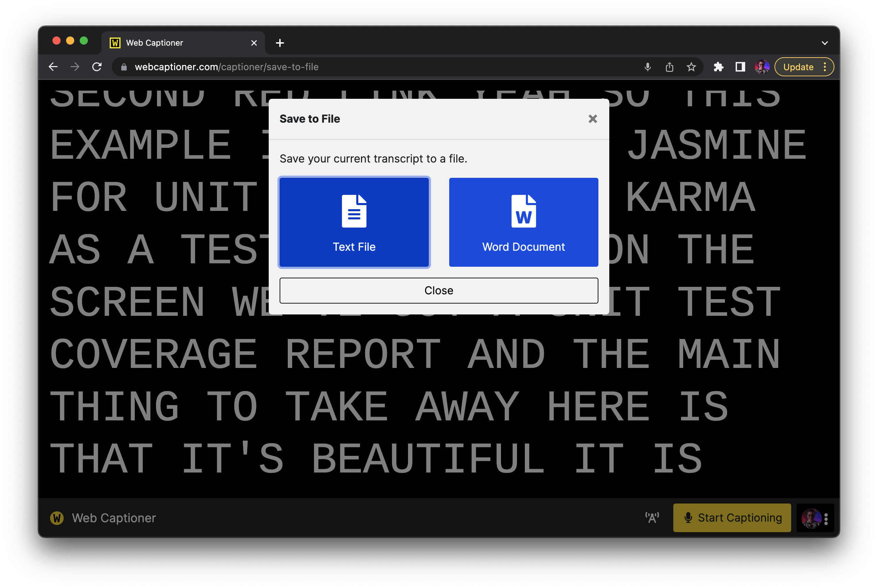
Task: Reload the current page
Action: pos(97,67)
